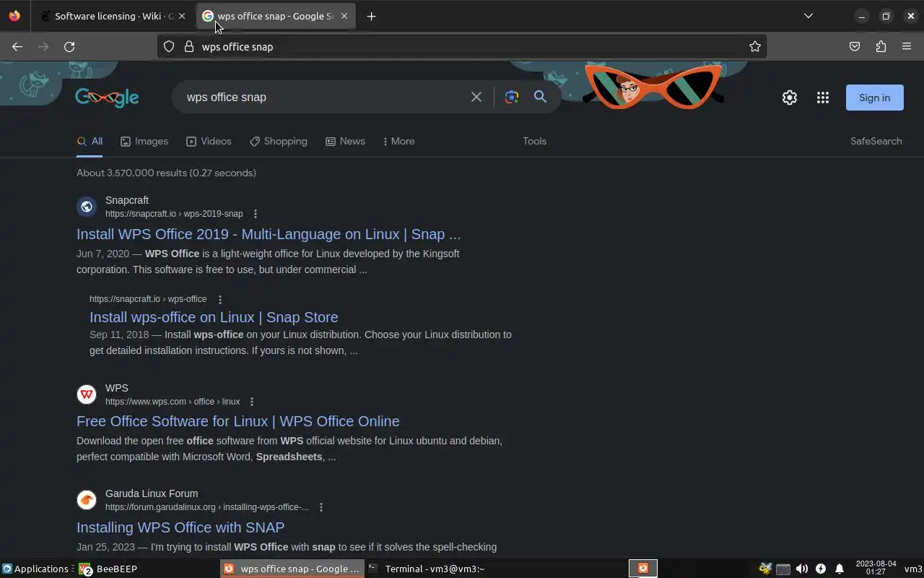Open volume control in system tray
This screenshot has height=578, width=924.
click(x=802, y=569)
